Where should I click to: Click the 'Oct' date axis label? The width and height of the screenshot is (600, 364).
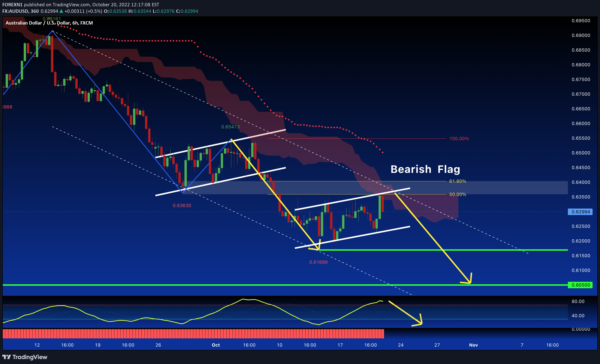(216, 345)
